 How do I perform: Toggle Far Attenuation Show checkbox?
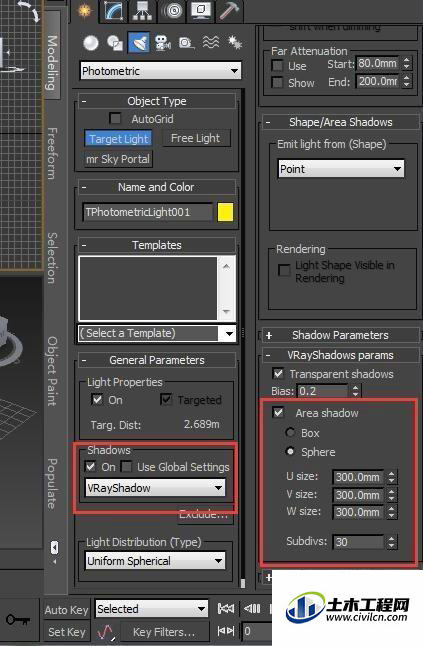click(x=278, y=83)
